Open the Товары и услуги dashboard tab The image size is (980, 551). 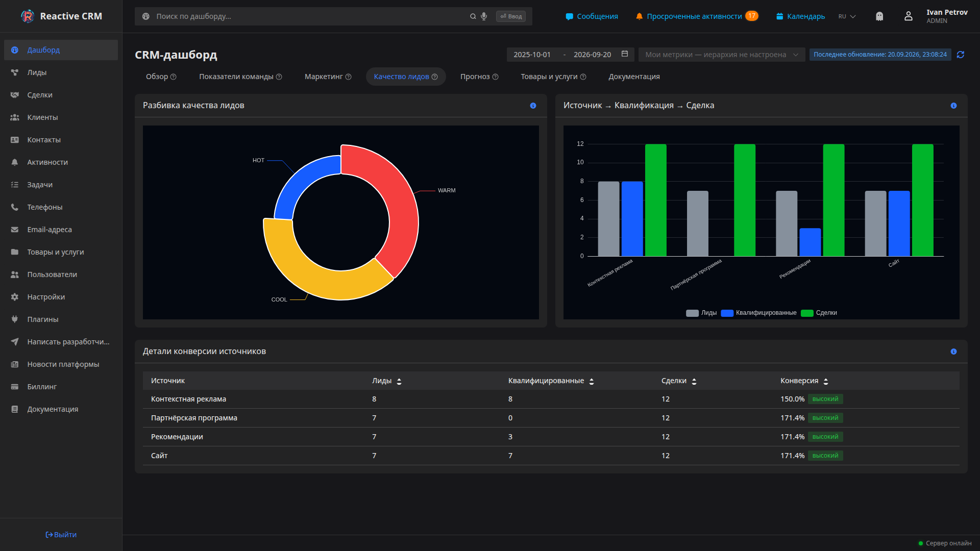tap(553, 77)
